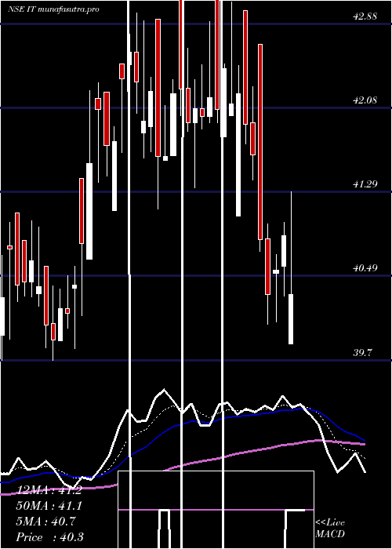Click the 41.29 price level label
The image size is (392, 549).
[x=365, y=184]
